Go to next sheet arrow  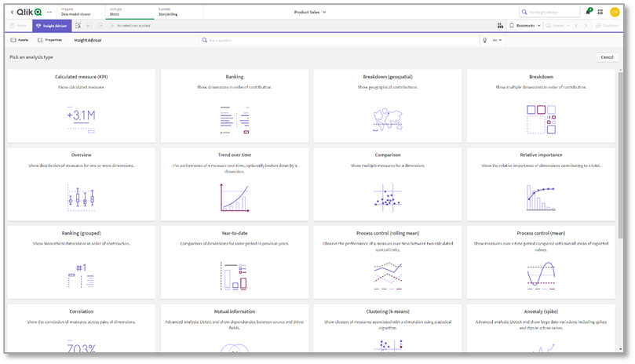click(586, 26)
